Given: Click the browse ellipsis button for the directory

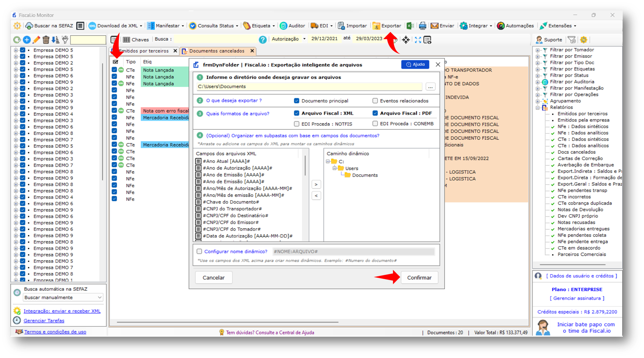Looking at the screenshot, I should click(x=430, y=87).
